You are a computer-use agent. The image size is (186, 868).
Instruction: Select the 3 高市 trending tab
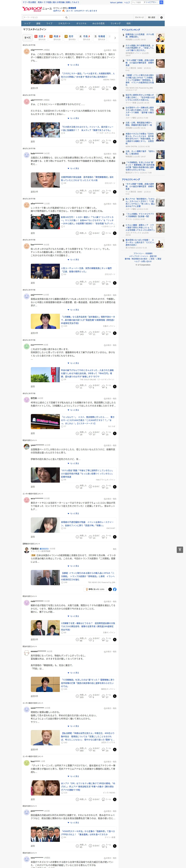coord(70,38)
